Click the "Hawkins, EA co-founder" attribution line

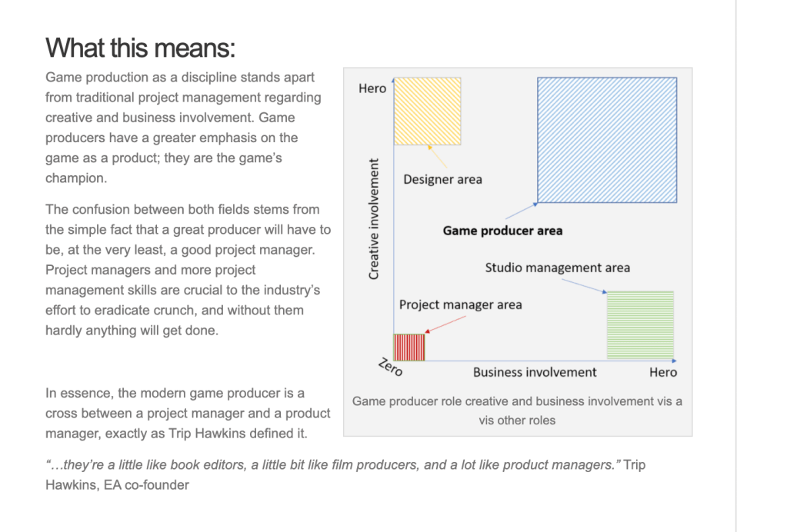pos(117,485)
